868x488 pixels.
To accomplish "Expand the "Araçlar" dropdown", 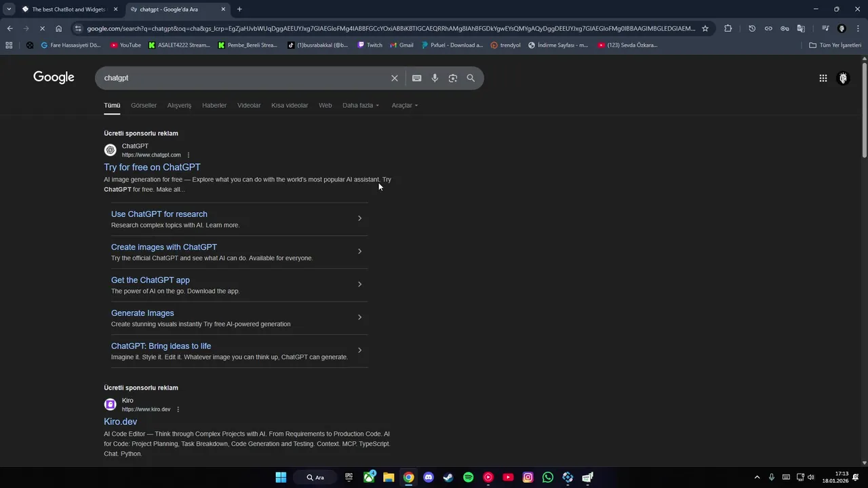I will (x=405, y=105).
